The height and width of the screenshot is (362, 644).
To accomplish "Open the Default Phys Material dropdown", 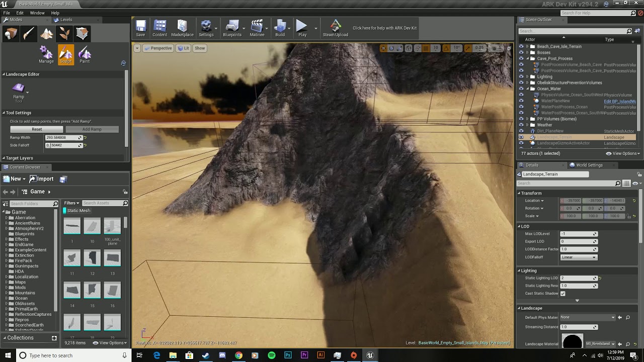I will 588,317.
